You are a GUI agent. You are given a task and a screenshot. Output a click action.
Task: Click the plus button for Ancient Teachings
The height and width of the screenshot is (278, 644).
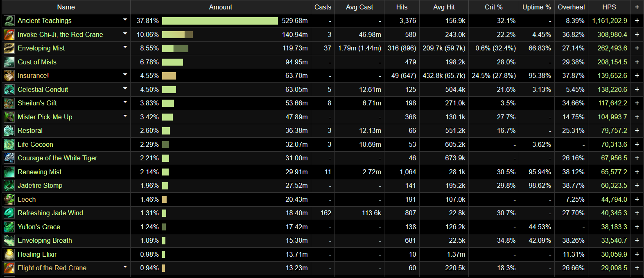click(x=637, y=21)
